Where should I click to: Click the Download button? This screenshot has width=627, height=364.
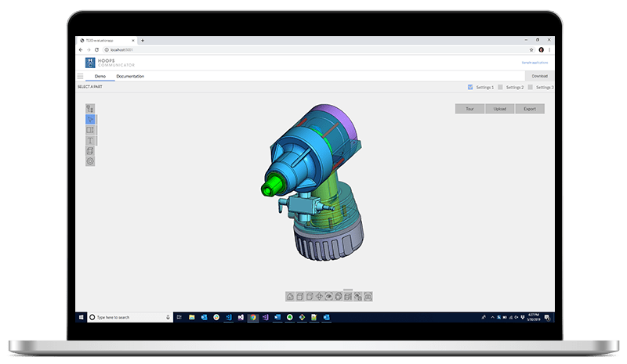click(539, 76)
